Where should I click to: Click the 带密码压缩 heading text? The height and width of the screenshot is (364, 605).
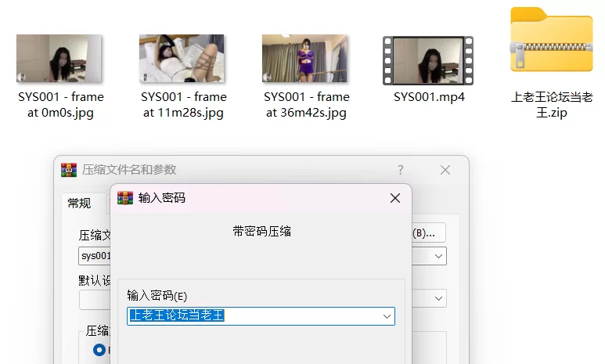coord(262,231)
